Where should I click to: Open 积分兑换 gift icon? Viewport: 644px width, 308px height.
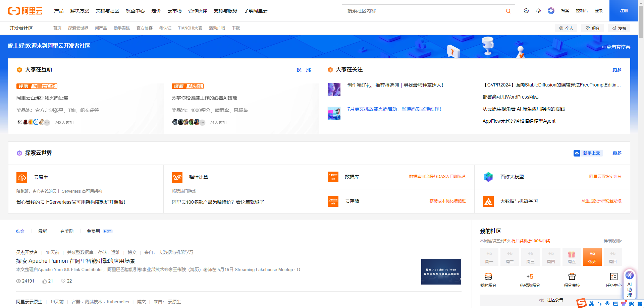(x=572, y=276)
